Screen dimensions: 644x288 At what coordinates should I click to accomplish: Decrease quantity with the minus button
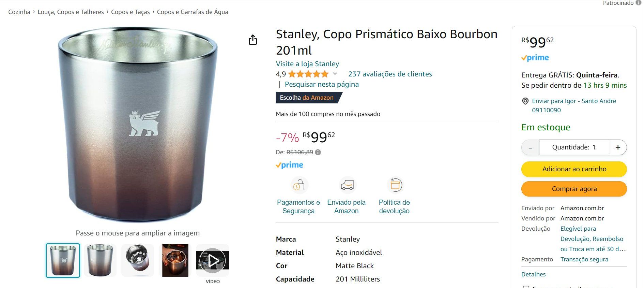click(530, 147)
